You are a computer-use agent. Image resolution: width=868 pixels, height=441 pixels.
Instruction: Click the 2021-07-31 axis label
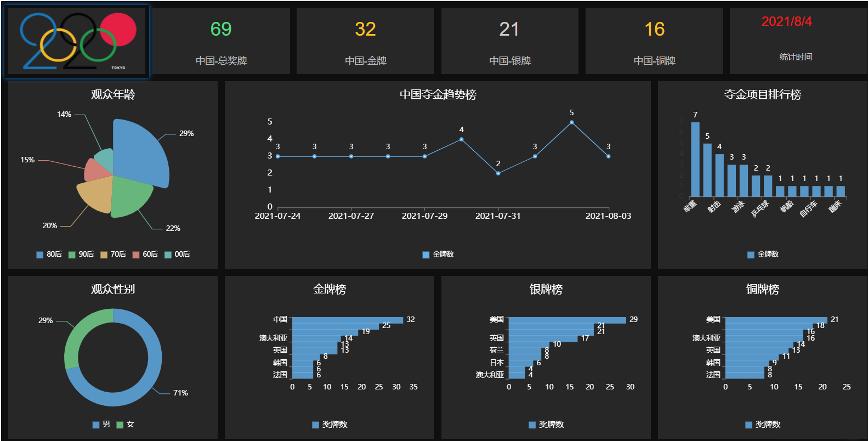point(498,216)
